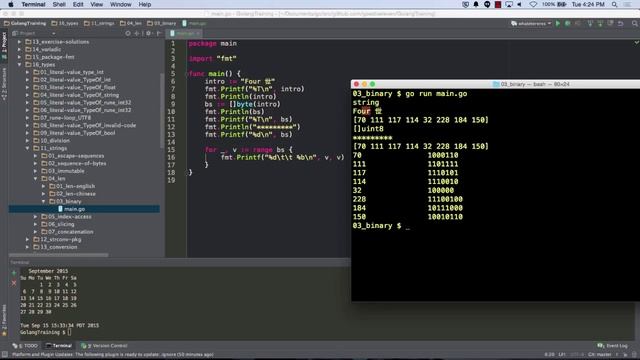Collapse the 16_types folder
Viewport: 640px width, 360px height.
pyautogui.click(x=19, y=64)
